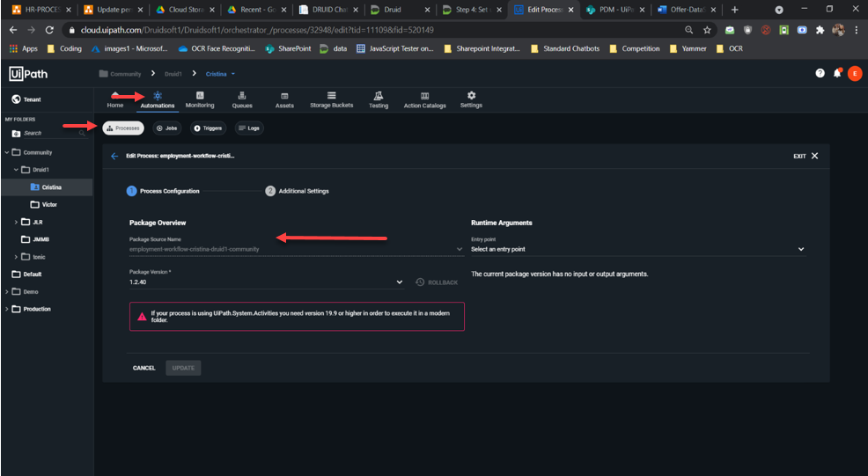Click the UiPath logo
868x476 pixels.
click(x=28, y=74)
